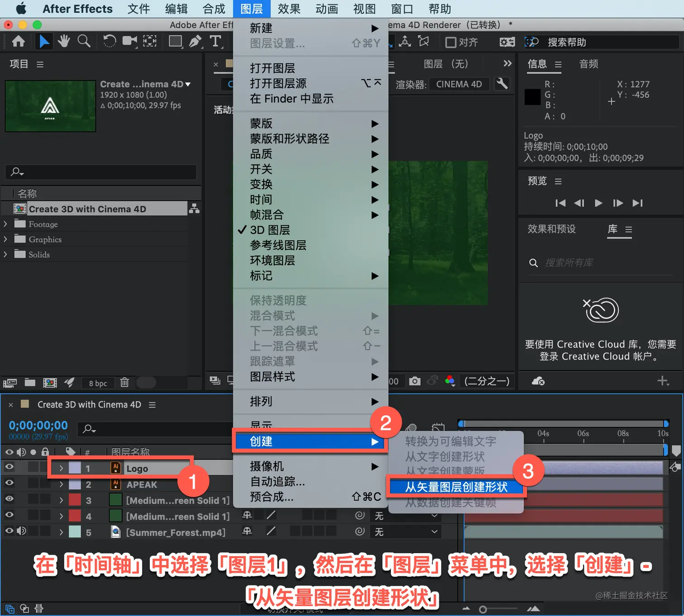
Task: Add library item with plus icon
Action: tap(663, 381)
